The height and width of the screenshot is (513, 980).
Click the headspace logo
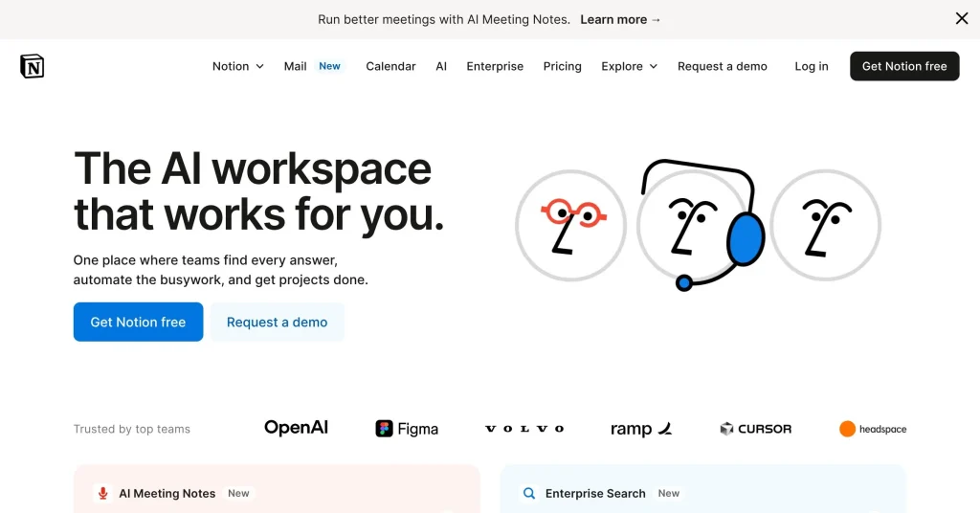[873, 429]
